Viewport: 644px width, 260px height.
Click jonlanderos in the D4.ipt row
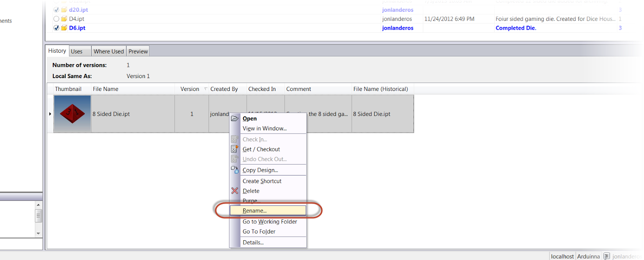click(397, 19)
